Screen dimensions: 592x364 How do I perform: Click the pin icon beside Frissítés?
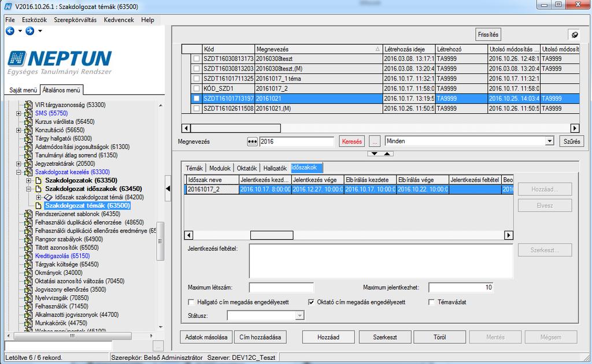574,35
